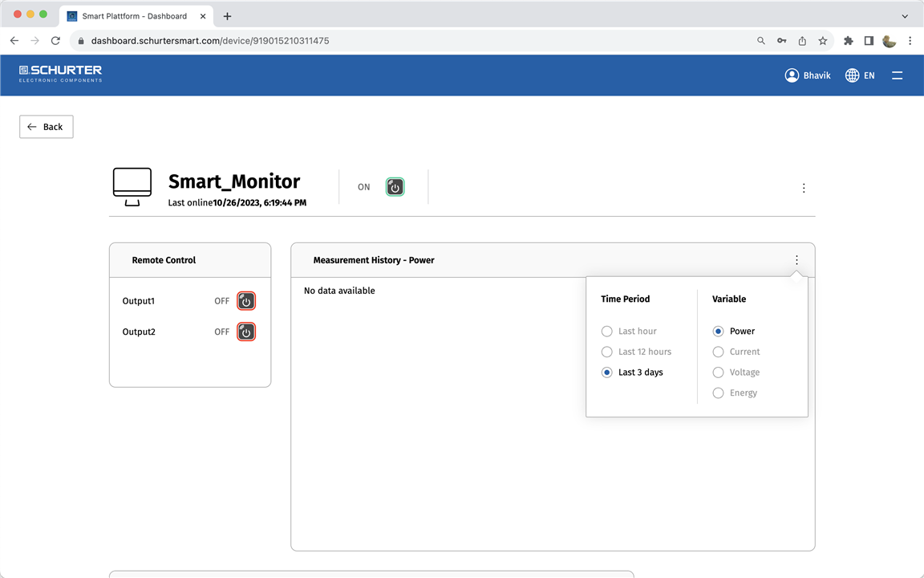Open device three-dot menu for Smart_Monitor

point(804,188)
